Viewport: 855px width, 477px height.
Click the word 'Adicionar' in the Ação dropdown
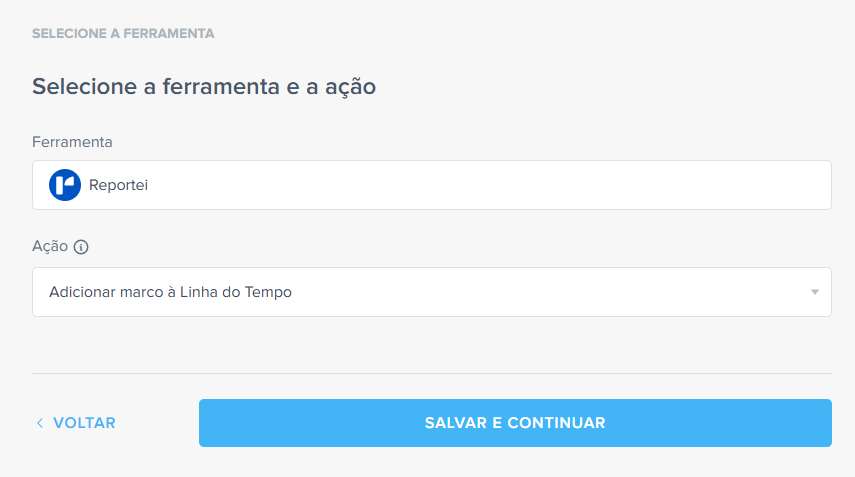pos(82,292)
